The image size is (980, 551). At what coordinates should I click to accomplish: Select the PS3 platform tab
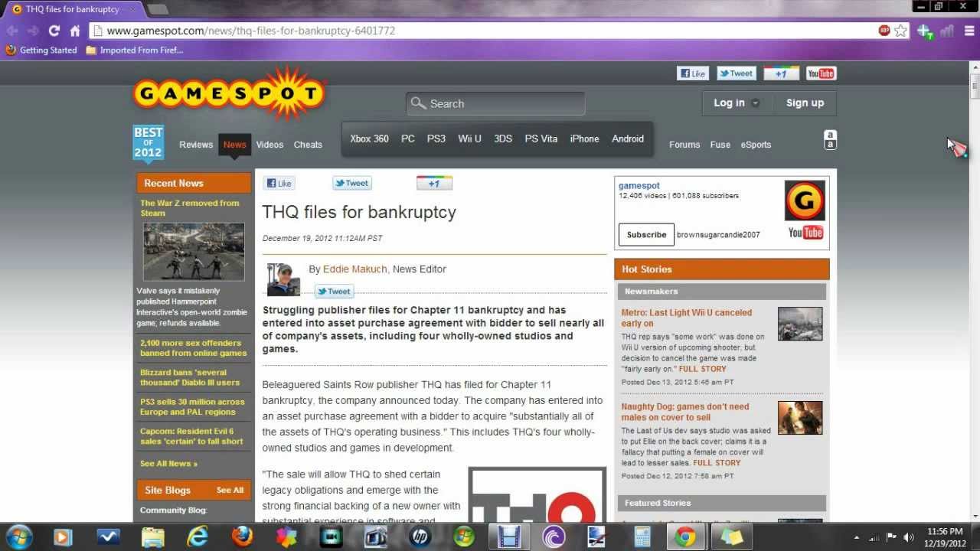pyautogui.click(x=436, y=139)
